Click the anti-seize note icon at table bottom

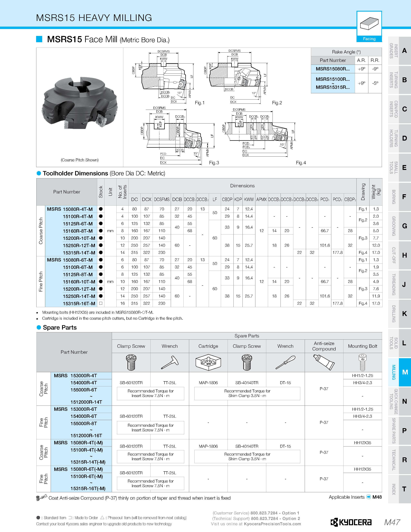pyautogui.click(x=42, y=497)
